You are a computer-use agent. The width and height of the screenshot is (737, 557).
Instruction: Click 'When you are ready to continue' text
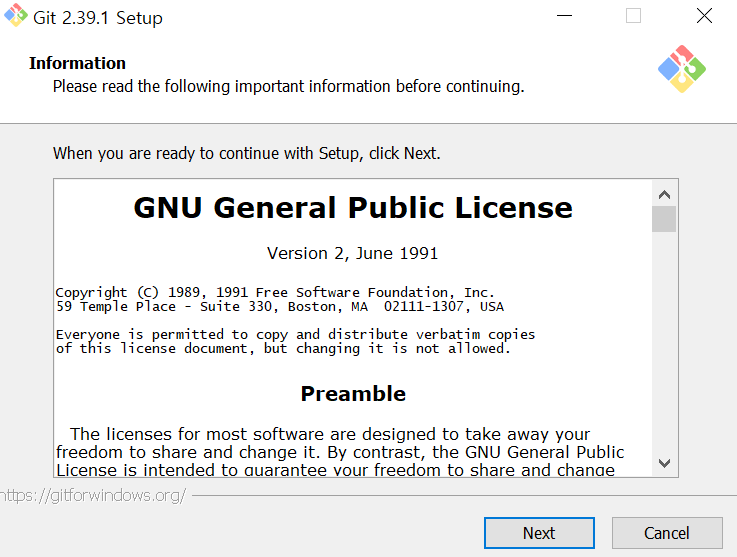coord(247,153)
